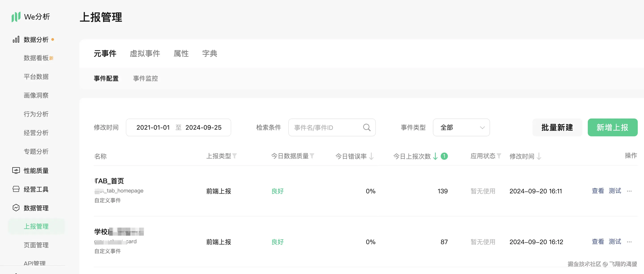Image resolution: width=644 pixels, height=274 pixels.
Task: Open more options for 学校 card row
Action: click(629, 242)
